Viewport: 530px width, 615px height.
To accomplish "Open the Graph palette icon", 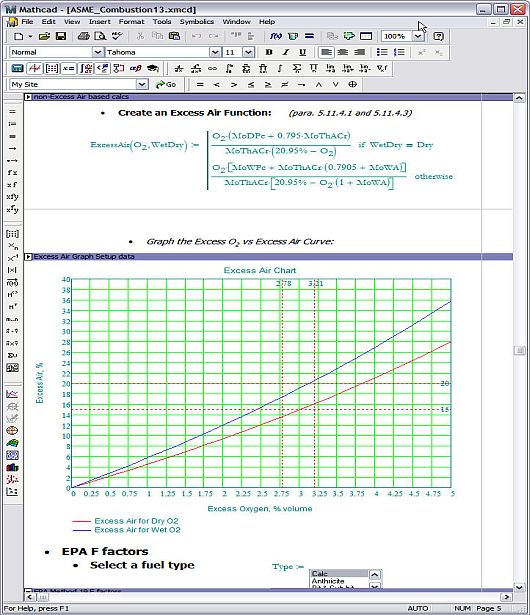I will point(35,69).
